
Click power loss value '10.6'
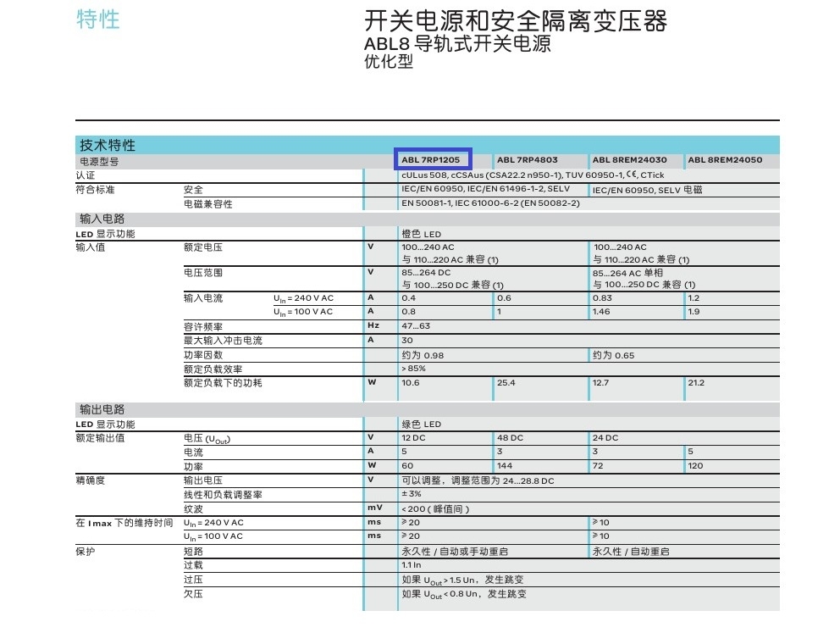411,383
